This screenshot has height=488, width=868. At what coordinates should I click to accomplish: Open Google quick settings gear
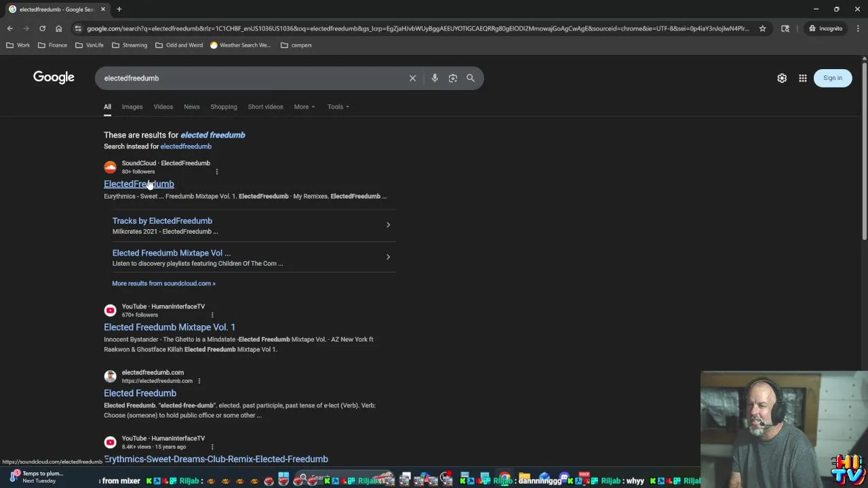coord(782,78)
